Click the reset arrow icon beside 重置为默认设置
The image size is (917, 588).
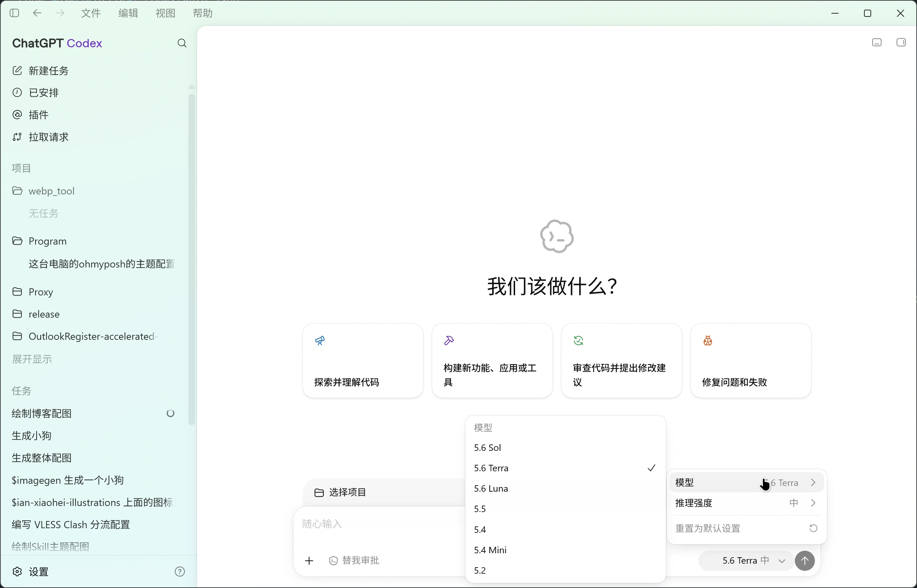click(x=813, y=528)
